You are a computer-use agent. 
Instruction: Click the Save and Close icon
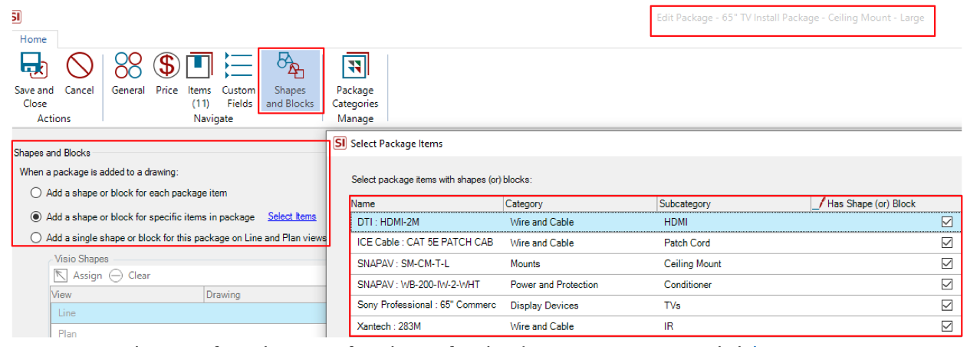point(35,67)
